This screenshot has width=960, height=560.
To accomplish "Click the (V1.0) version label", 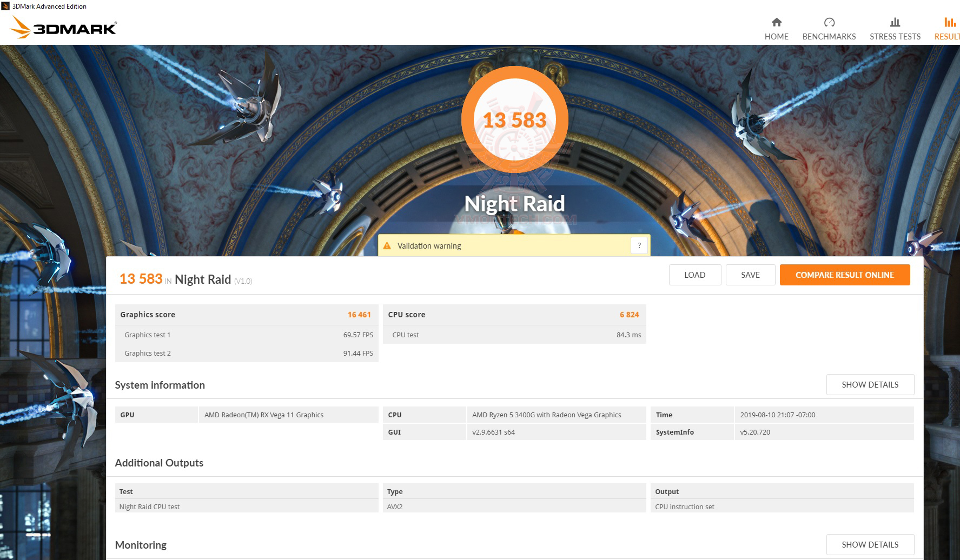I will 243,281.
